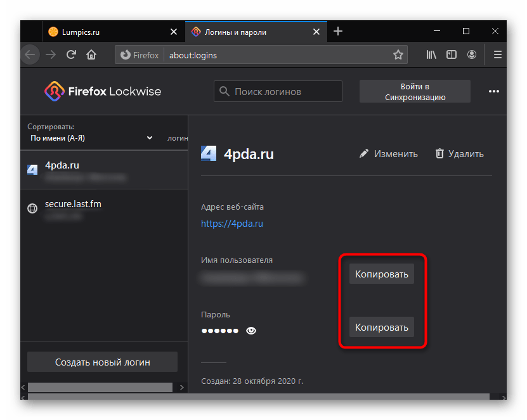This screenshot has width=527, height=420.
Task: Focus the Поиск логинов search field
Action: click(x=278, y=91)
